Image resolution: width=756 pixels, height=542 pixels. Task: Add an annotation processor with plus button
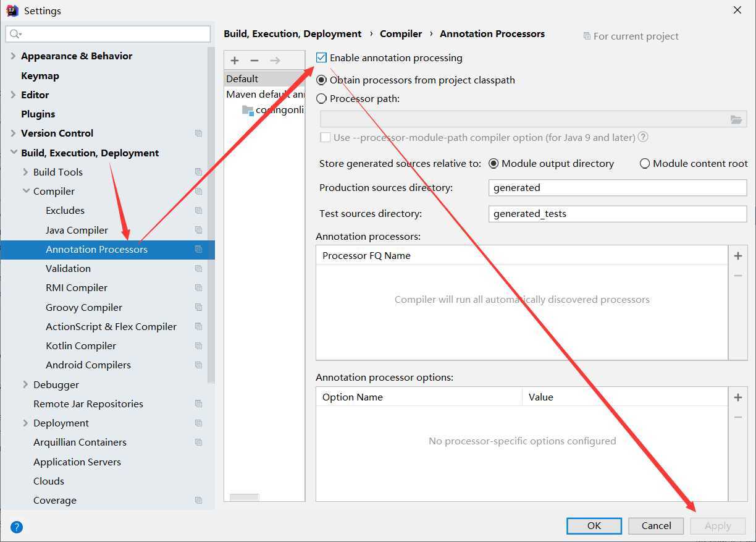coord(738,255)
